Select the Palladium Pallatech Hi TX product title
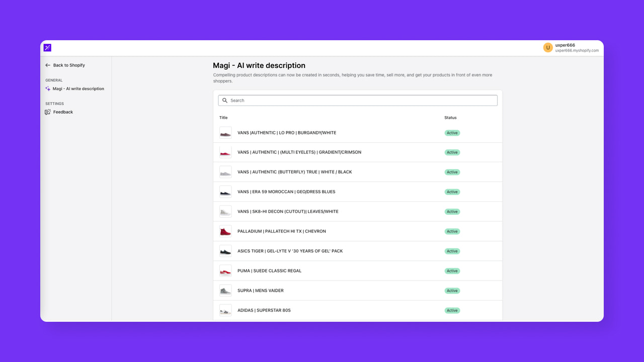The width and height of the screenshot is (644, 362). [281, 231]
